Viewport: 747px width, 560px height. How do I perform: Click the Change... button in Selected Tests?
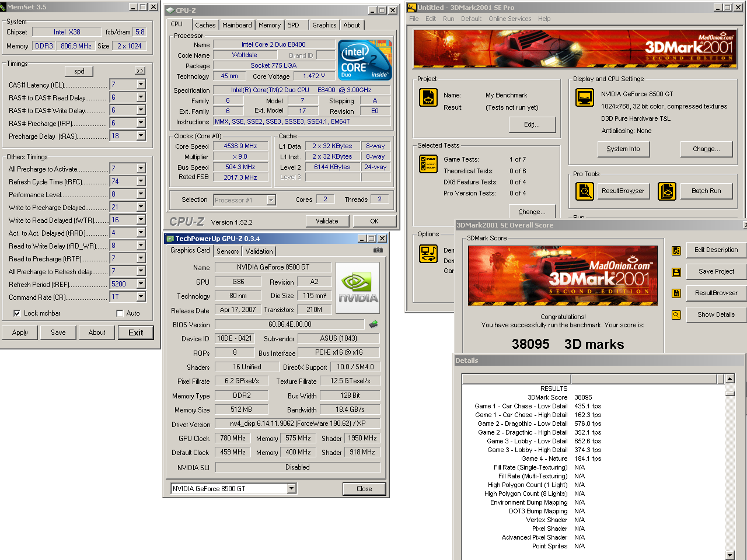click(532, 212)
